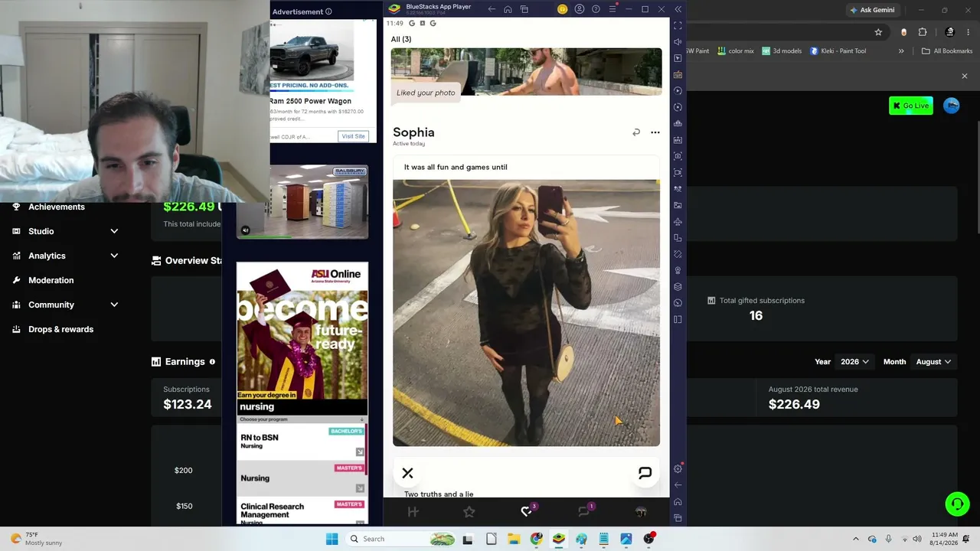Open BlueStacks recent apps in title bar

(524, 9)
